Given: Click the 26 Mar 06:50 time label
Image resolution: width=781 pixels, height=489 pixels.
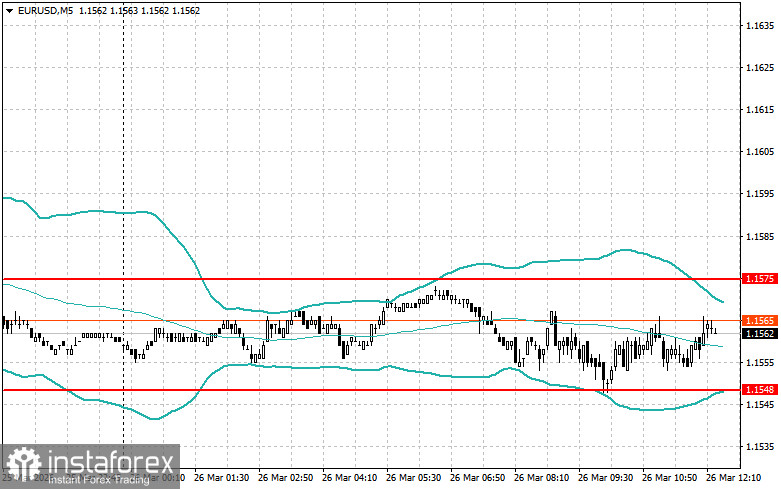Looking at the screenshot, I should tap(477, 478).
